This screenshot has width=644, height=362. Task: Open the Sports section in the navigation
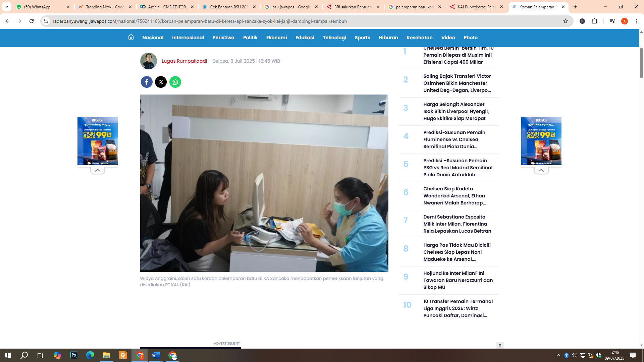tap(362, 38)
